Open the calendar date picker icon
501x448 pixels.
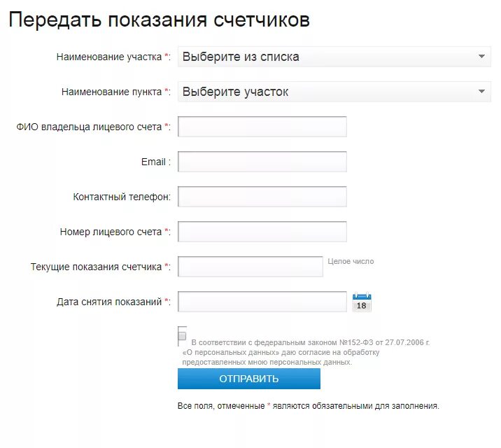[x=362, y=302]
